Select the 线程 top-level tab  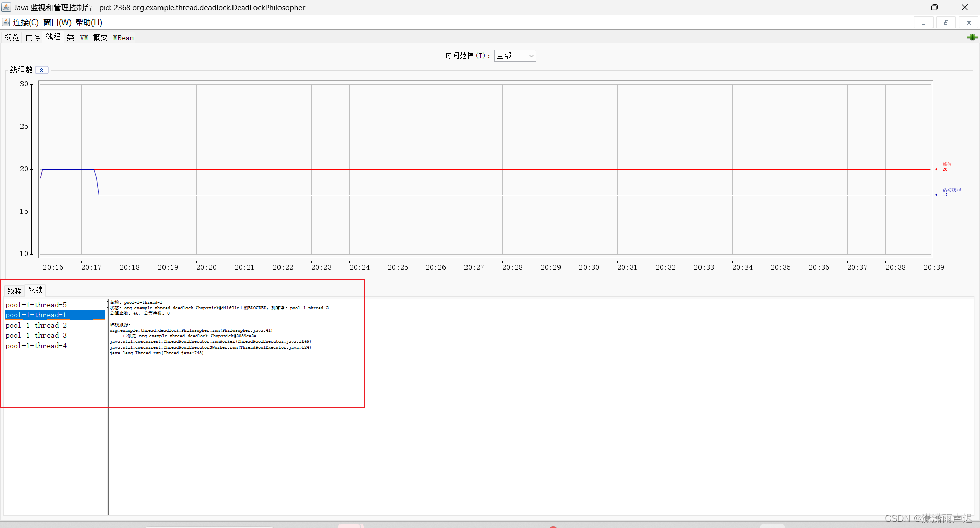53,37
